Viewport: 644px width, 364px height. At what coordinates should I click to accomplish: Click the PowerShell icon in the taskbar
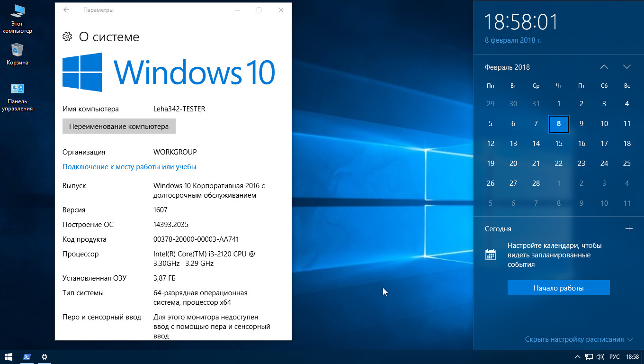point(27,357)
